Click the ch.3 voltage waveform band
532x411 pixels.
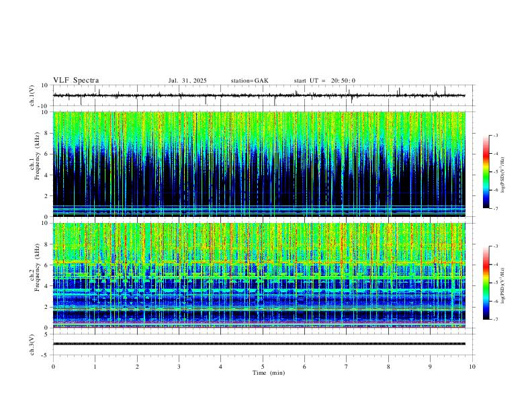259,344
